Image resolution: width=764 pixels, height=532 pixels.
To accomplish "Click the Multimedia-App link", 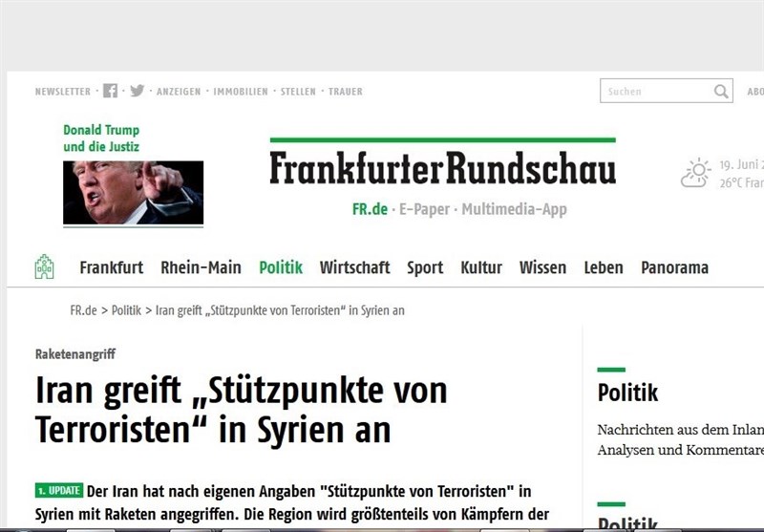I will pos(514,209).
